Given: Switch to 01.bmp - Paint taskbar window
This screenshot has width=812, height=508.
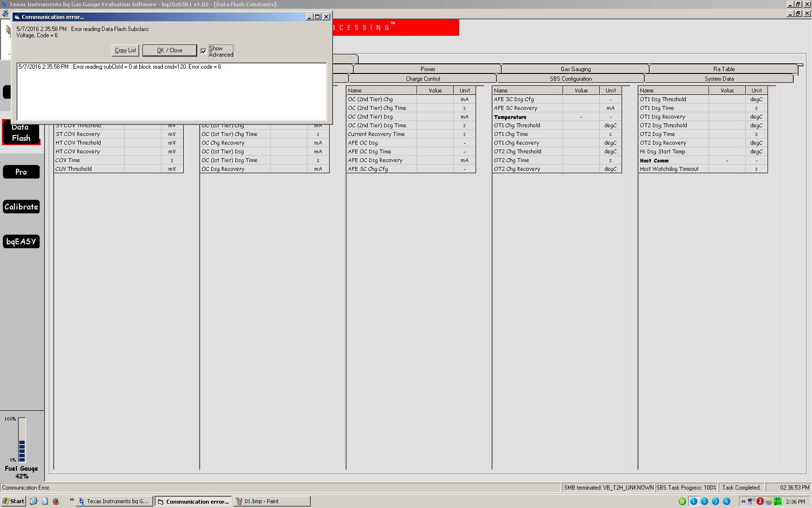Looking at the screenshot, I should 272,501.
